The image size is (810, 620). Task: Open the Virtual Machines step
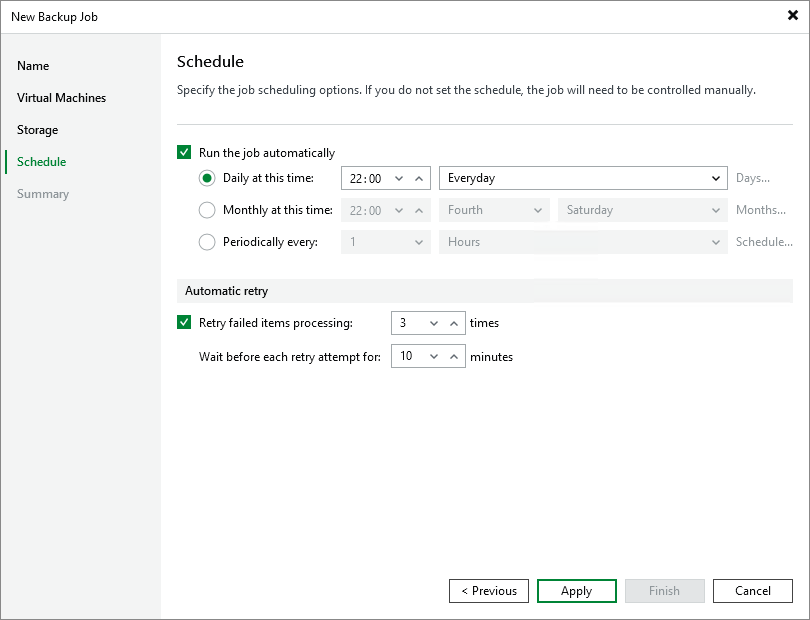click(x=61, y=98)
